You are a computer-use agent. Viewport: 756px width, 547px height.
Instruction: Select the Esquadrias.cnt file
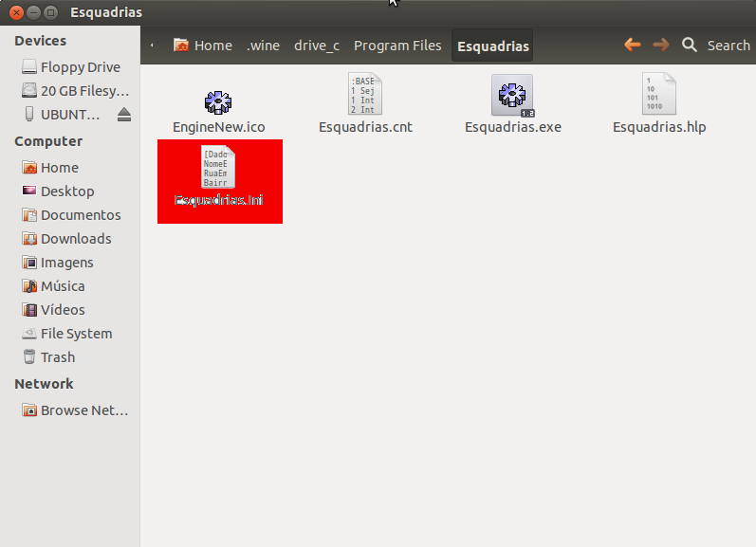point(365,94)
